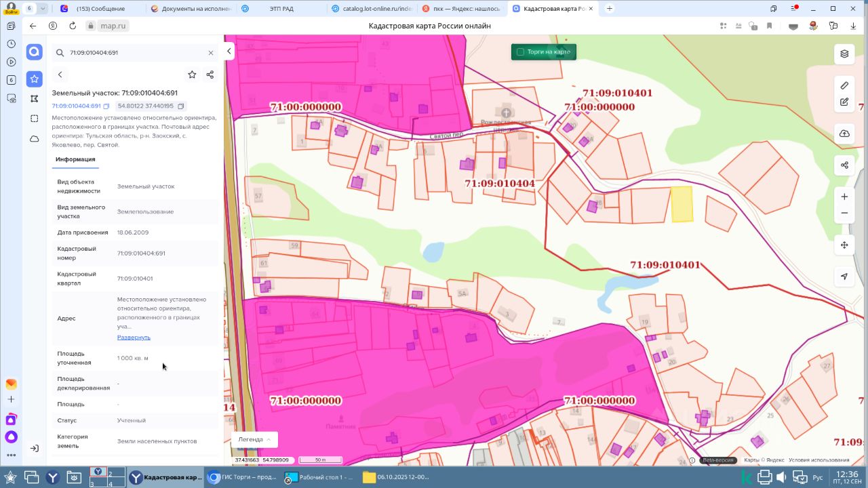868x488 pixels.
Task: Open ГИС Торги window in taskbar
Action: point(243,477)
